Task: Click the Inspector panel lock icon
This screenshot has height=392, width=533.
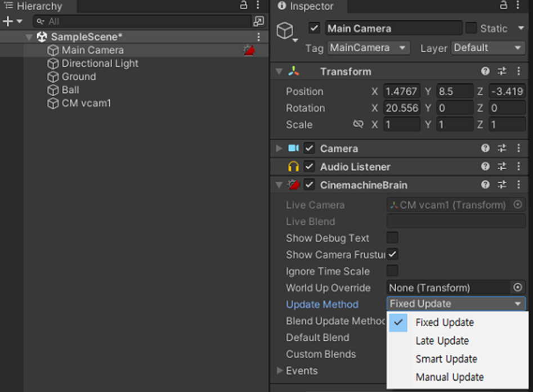Action: point(503,5)
